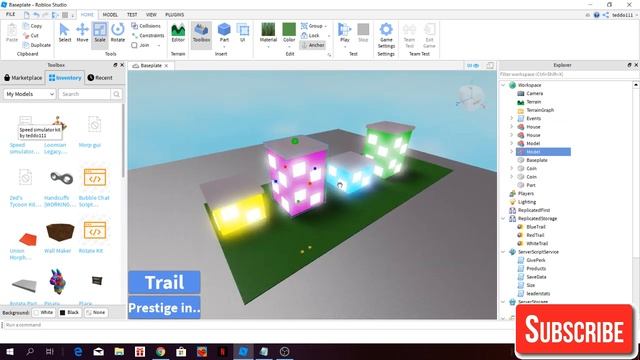Click the Paste clipboard icon
Screen dimensions: 640x360
click(x=12, y=33)
